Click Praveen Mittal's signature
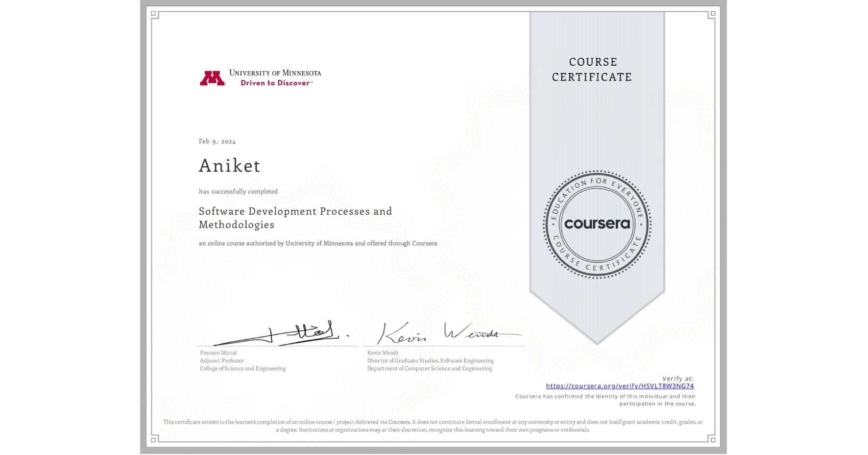The height and width of the screenshot is (455, 868). point(281,333)
